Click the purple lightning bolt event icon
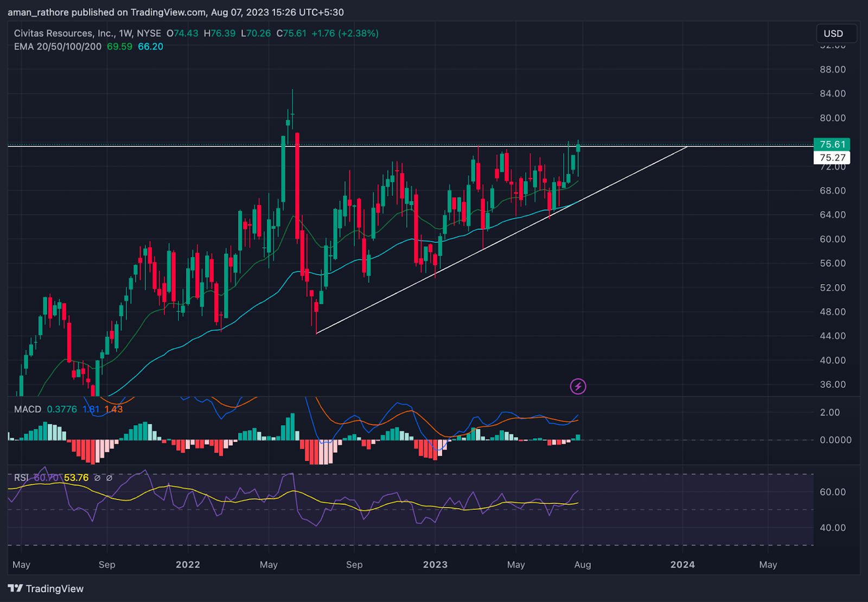Screen dimensions: 868x602 click(578, 386)
